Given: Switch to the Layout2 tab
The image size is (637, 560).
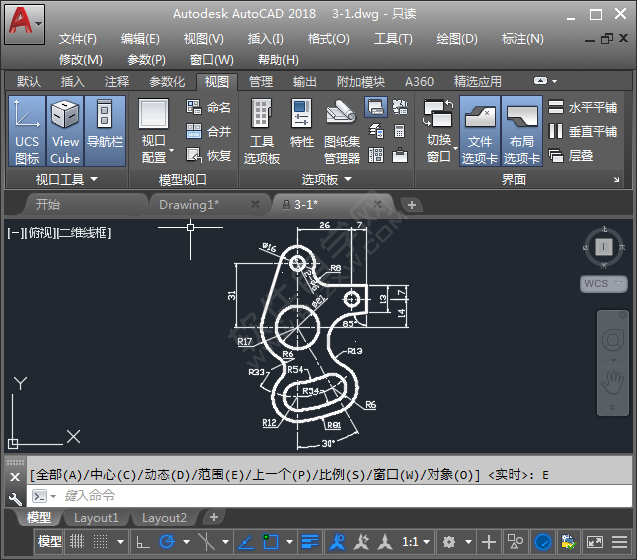Looking at the screenshot, I should coord(164,518).
